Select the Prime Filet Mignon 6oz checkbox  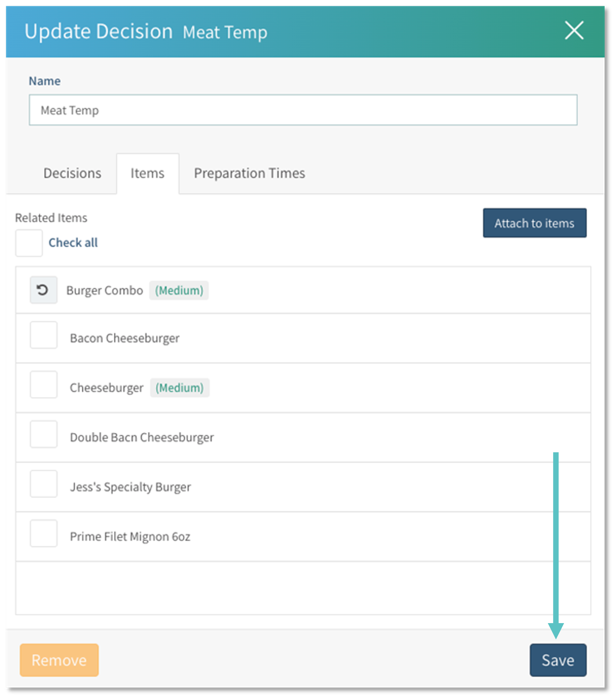tap(44, 533)
